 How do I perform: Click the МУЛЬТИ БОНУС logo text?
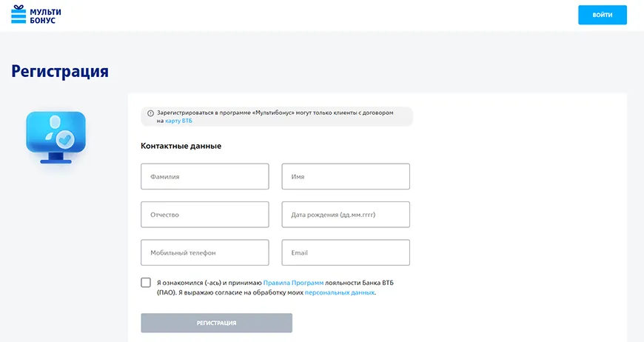(x=46, y=16)
